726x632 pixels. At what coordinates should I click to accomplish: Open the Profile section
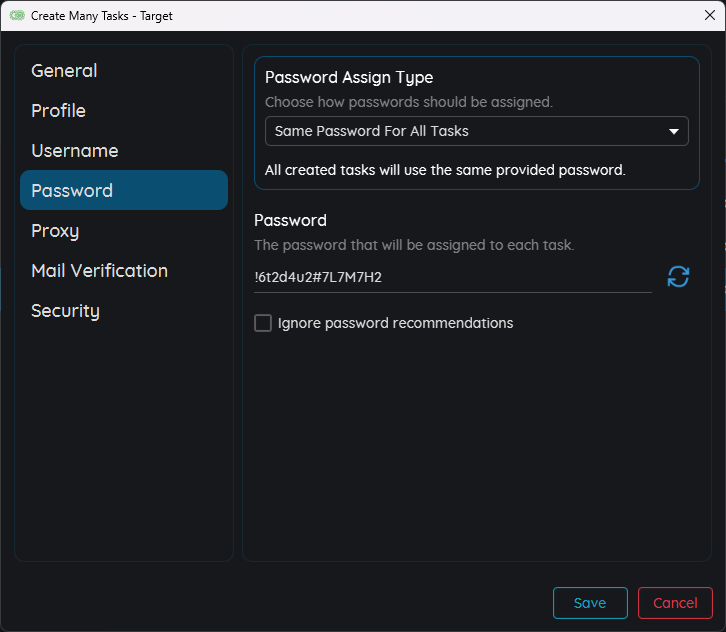point(58,111)
